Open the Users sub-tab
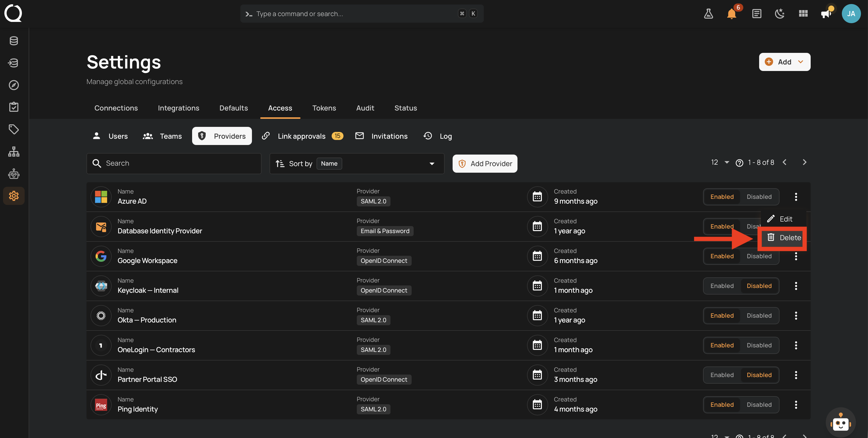The image size is (868, 438). [x=110, y=136]
